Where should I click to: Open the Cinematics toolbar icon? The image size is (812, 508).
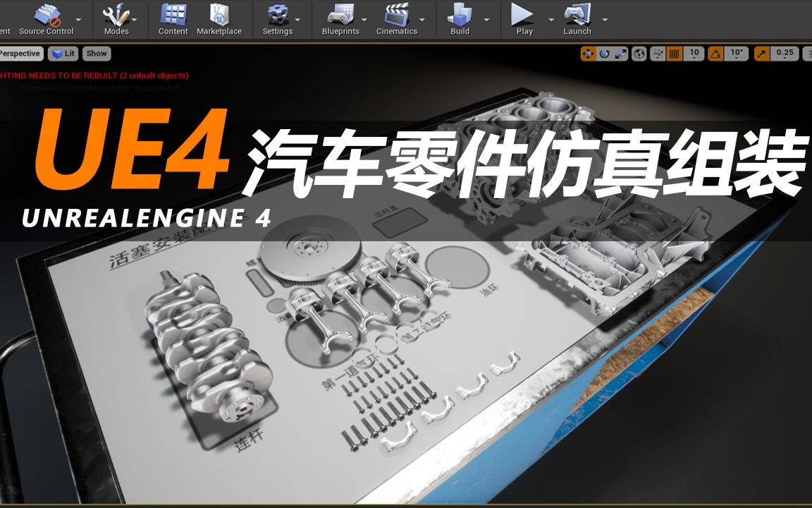397,18
